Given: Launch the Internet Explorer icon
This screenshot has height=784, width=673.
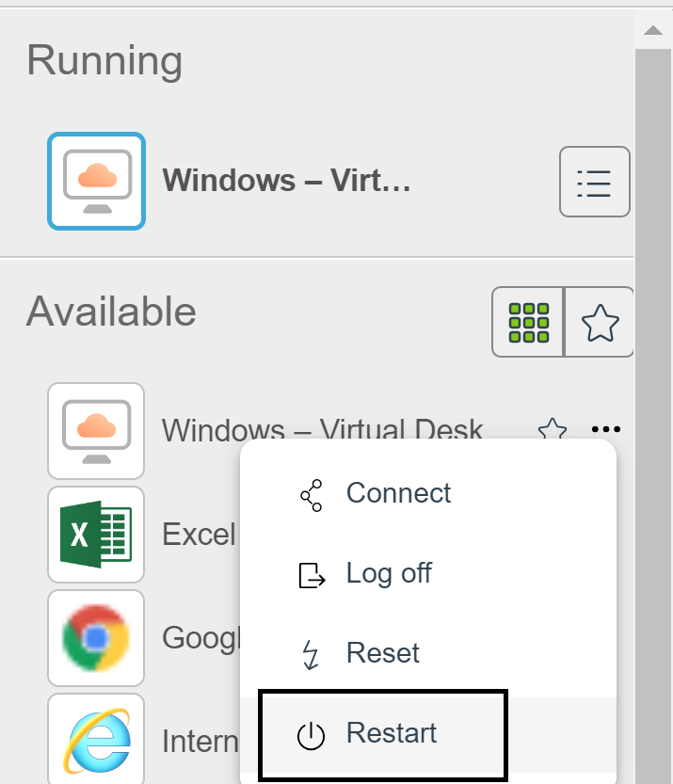Looking at the screenshot, I should pos(96,739).
